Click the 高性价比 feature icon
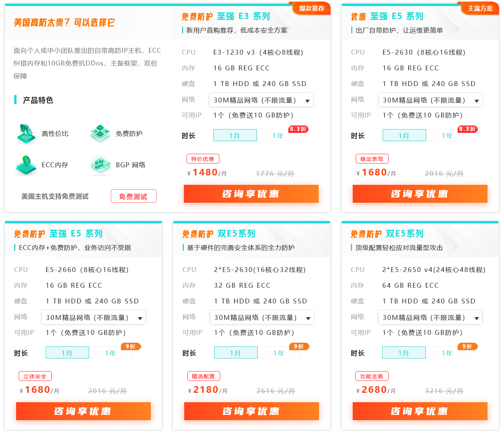 [26, 134]
